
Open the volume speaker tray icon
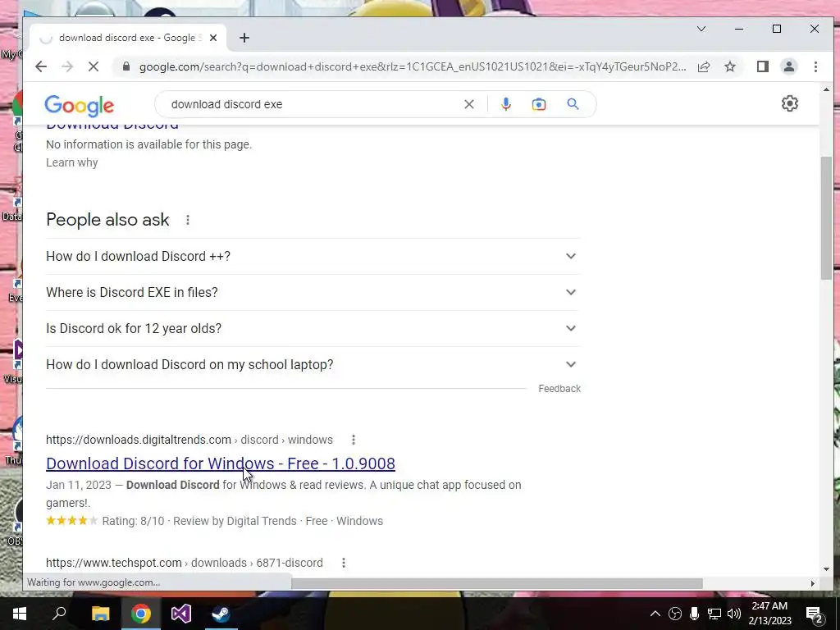(734, 614)
